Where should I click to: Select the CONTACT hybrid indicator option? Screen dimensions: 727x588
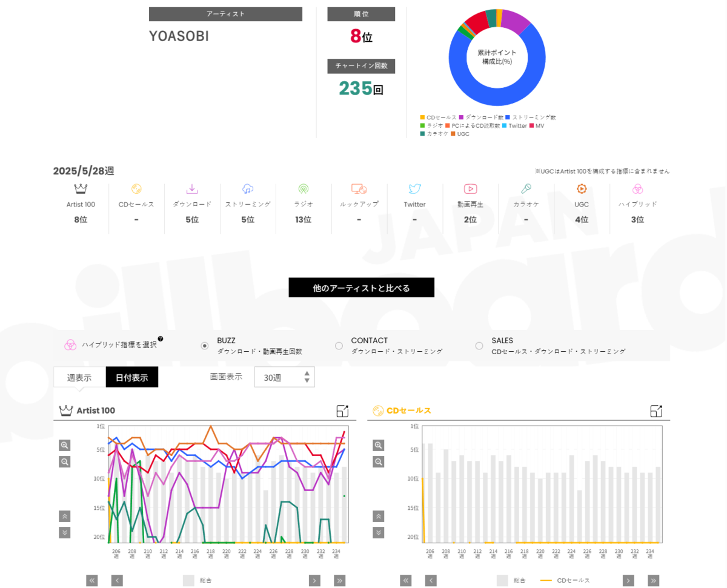point(339,346)
